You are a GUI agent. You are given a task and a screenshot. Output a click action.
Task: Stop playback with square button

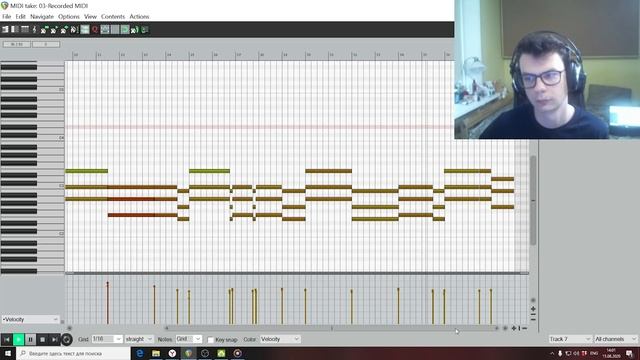[x=42, y=339]
